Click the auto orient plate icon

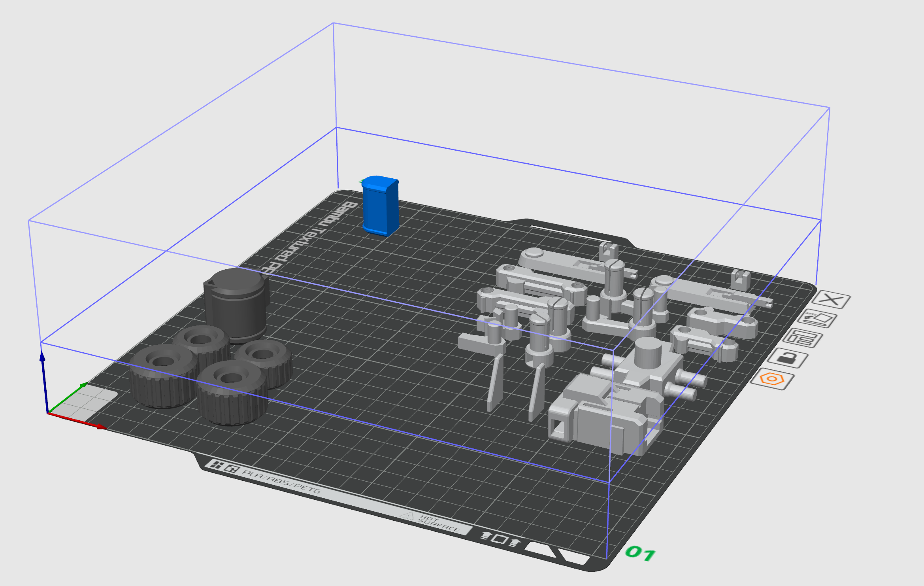817,319
